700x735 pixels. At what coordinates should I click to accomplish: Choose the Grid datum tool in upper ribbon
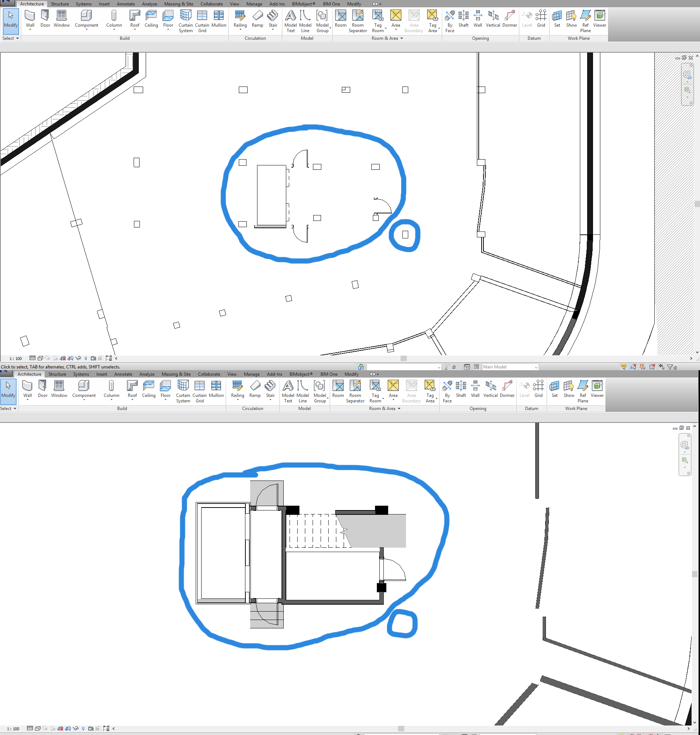pyautogui.click(x=541, y=19)
